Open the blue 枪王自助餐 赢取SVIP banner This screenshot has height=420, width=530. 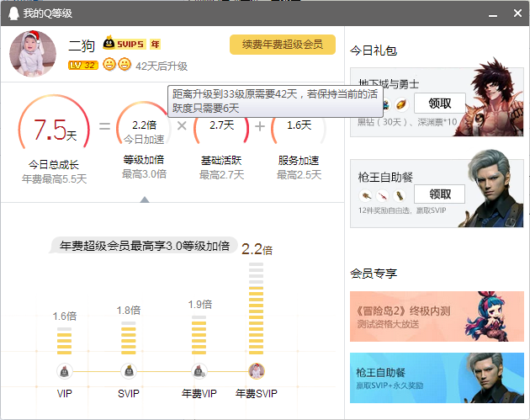coord(437,378)
